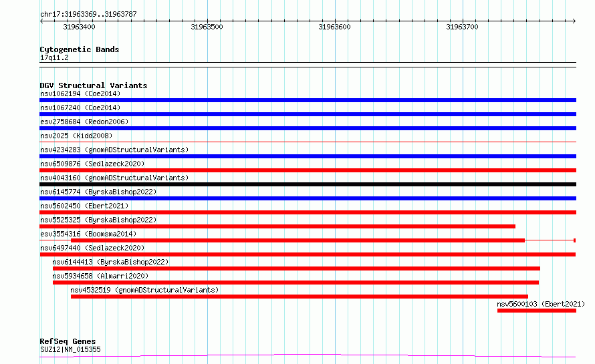
Task: Select the black bar for nsv4043160
Action: coord(308,184)
